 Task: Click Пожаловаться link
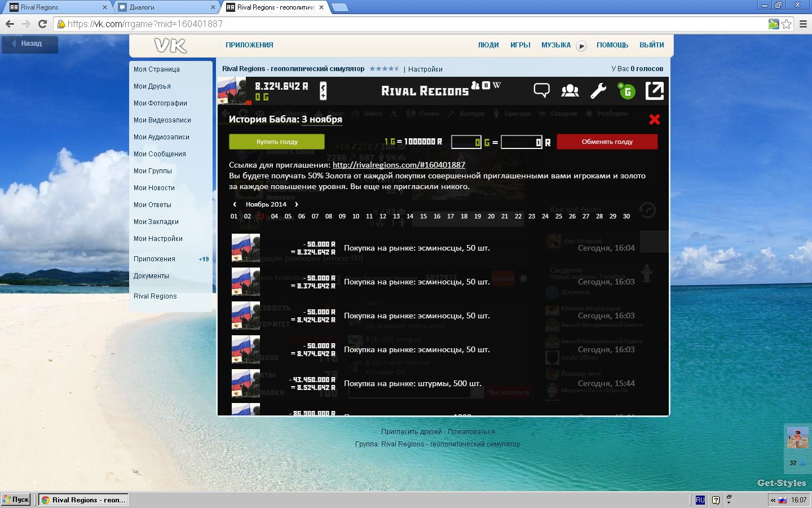[x=471, y=432]
